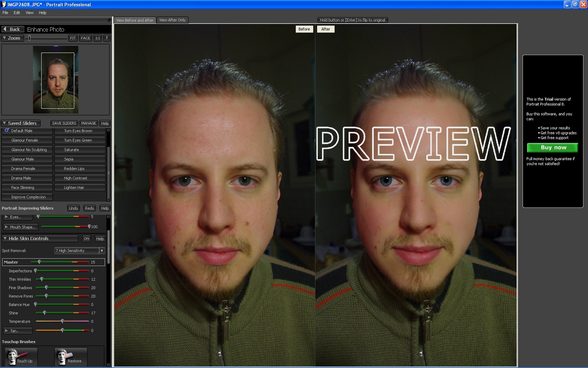
Task: Click the zoom stepper arrows icon
Action: [x=107, y=38]
